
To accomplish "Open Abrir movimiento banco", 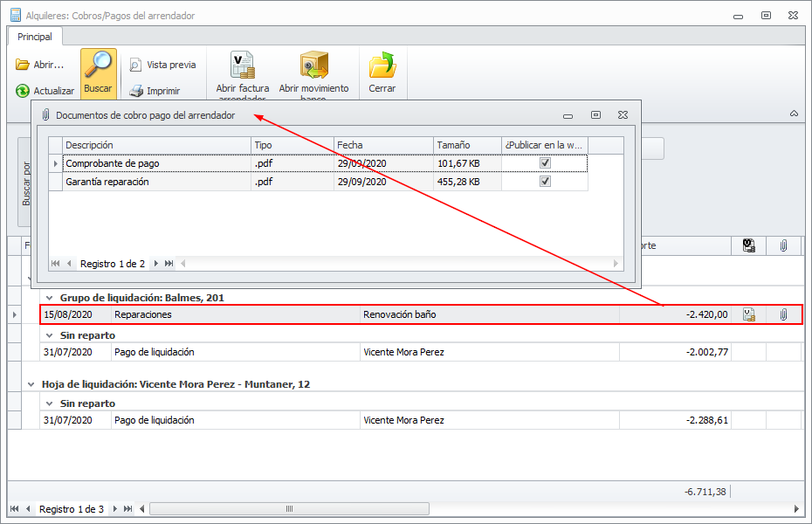I will click(x=313, y=74).
